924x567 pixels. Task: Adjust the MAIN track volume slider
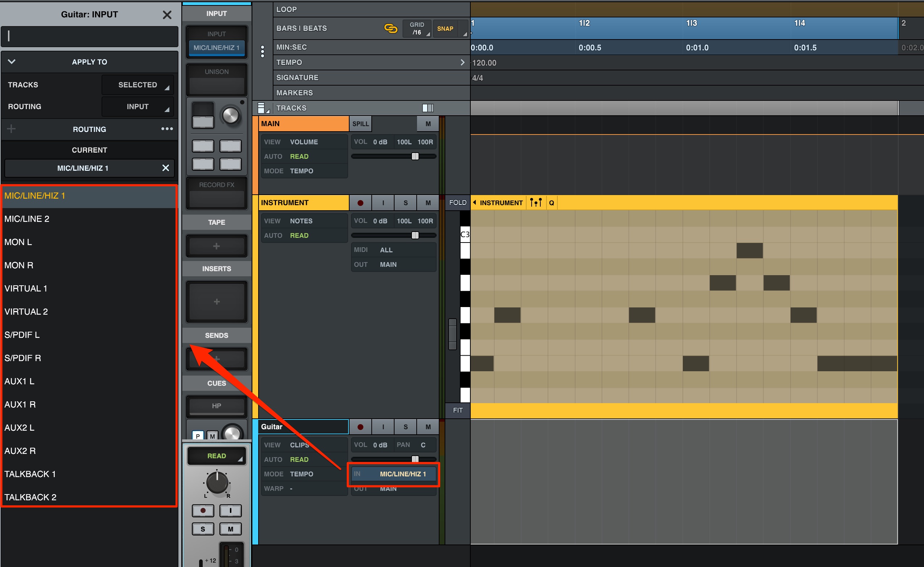point(415,156)
